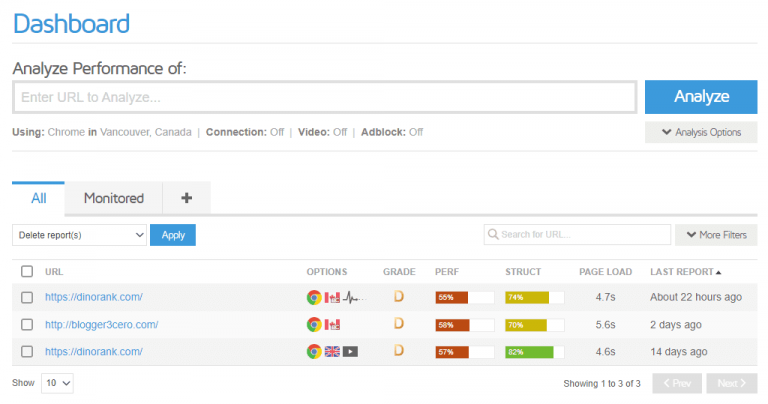Viewport: 768px width, 404px height.
Task: Expand the Analysis Options panel
Action: point(701,132)
